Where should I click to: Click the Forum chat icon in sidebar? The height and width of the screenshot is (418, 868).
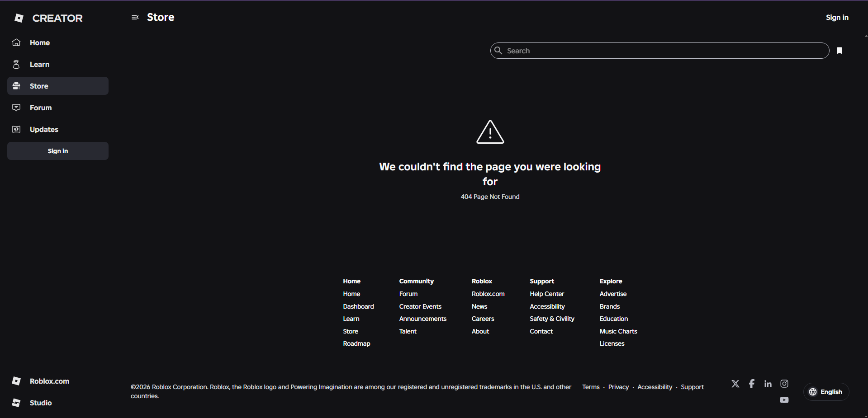pos(16,108)
